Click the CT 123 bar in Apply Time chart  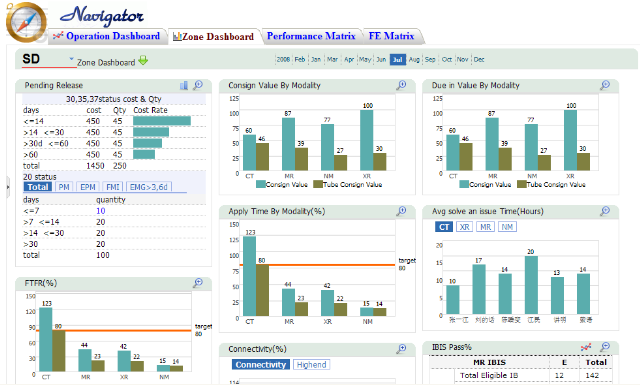point(249,276)
